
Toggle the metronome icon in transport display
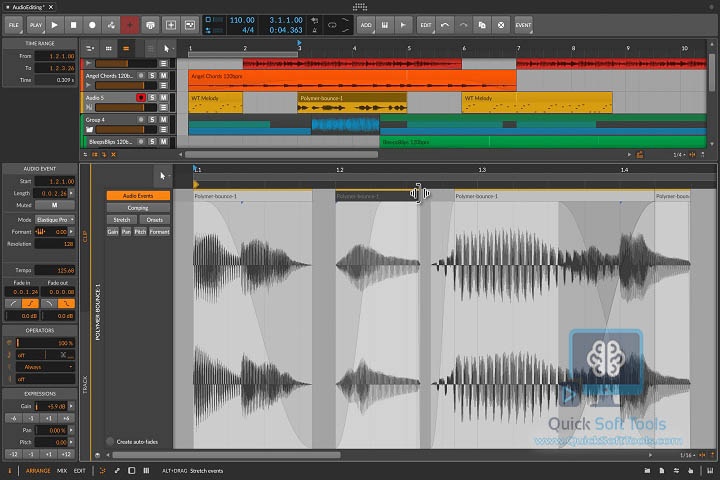pos(315,30)
